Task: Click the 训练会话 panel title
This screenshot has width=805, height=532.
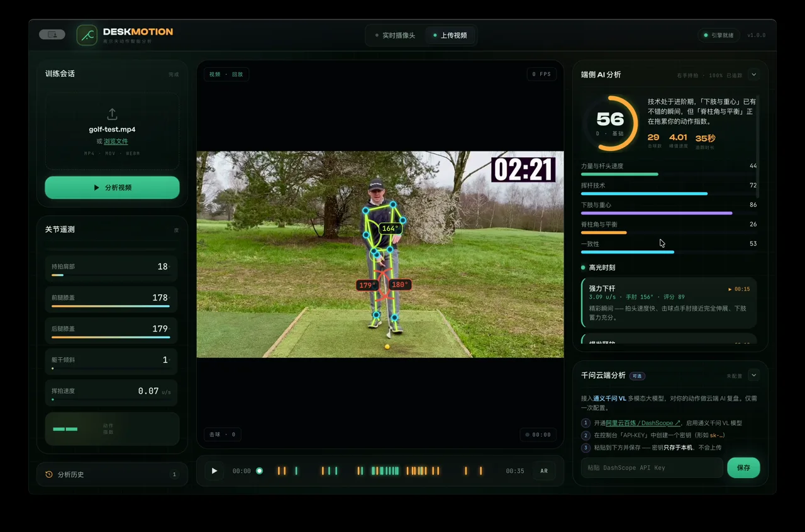Action: [60, 74]
